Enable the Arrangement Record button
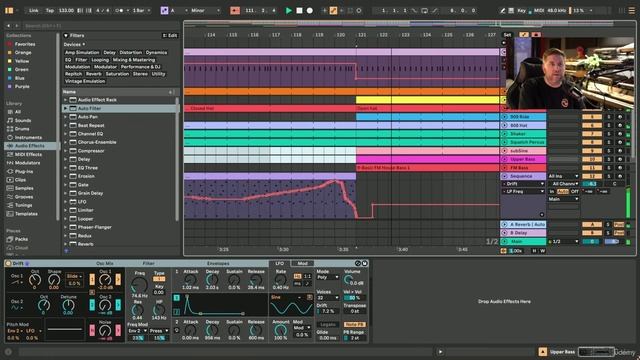The height and width of the screenshot is (360, 640). click(310, 11)
